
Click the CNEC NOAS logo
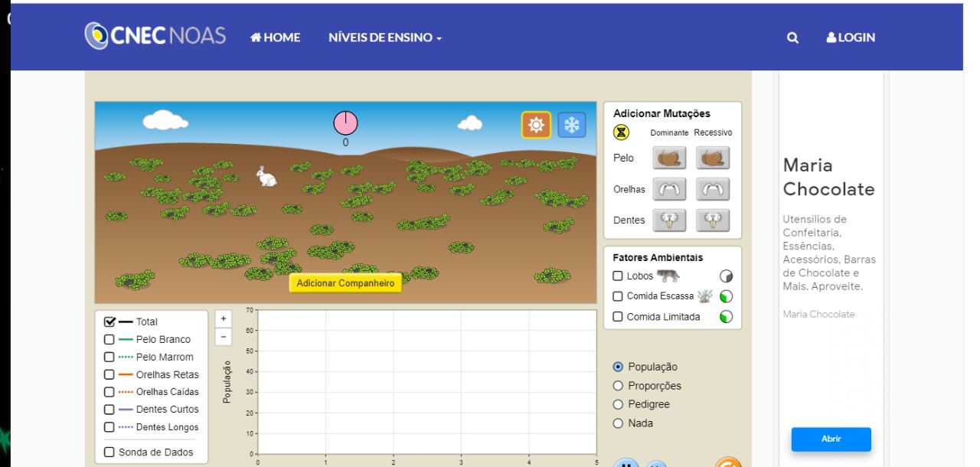(155, 36)
